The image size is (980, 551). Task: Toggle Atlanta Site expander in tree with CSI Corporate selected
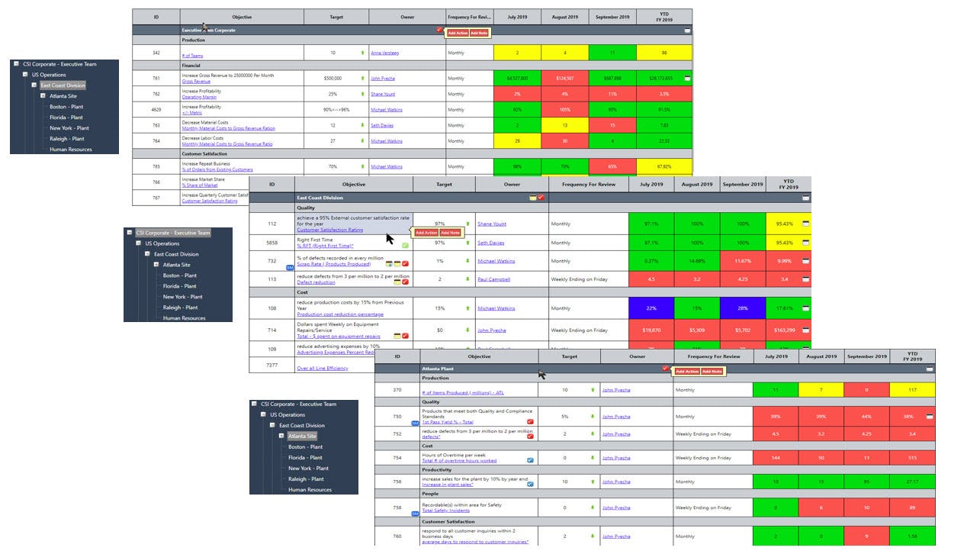(156, 265)
